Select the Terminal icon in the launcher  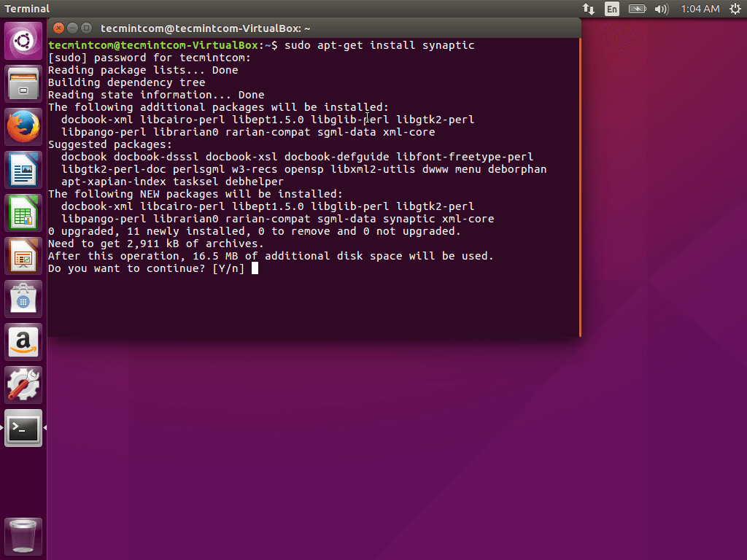(x=22, y=428)
